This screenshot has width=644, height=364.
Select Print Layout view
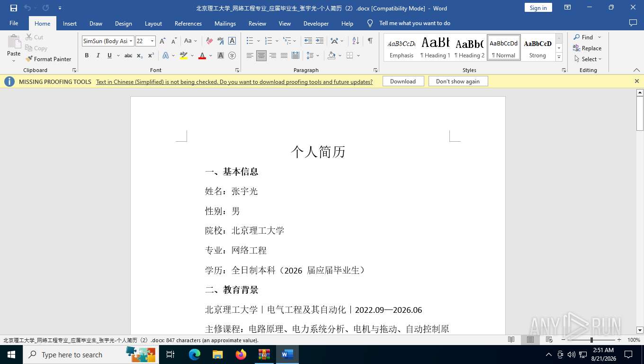(x=530, y=340)
